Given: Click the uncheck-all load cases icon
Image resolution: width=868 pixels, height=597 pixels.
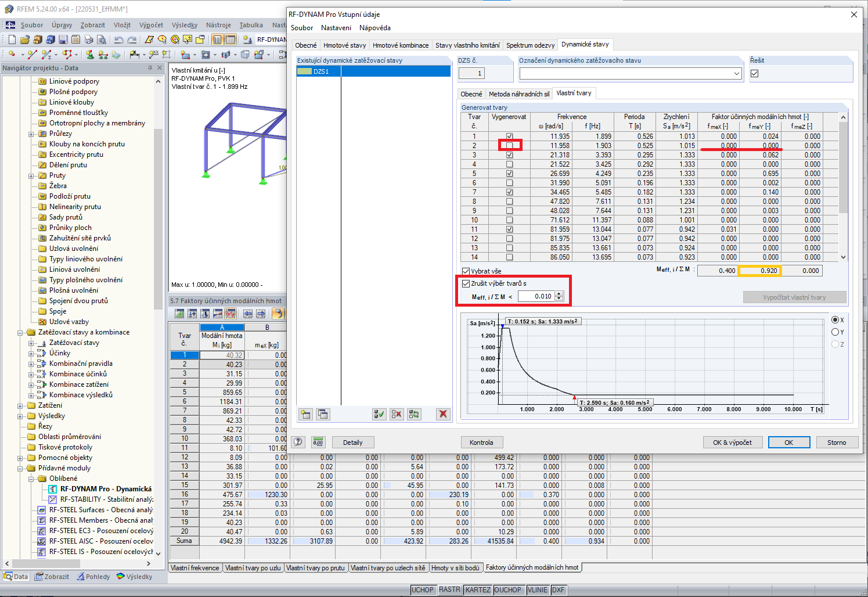Looking at the screenshot, I should pos(397,414).
